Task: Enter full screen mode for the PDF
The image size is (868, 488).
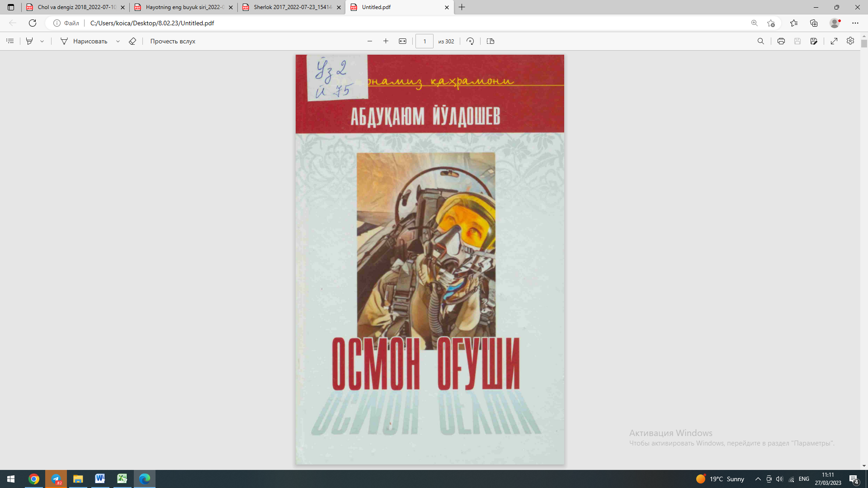Action: (834, 41)
